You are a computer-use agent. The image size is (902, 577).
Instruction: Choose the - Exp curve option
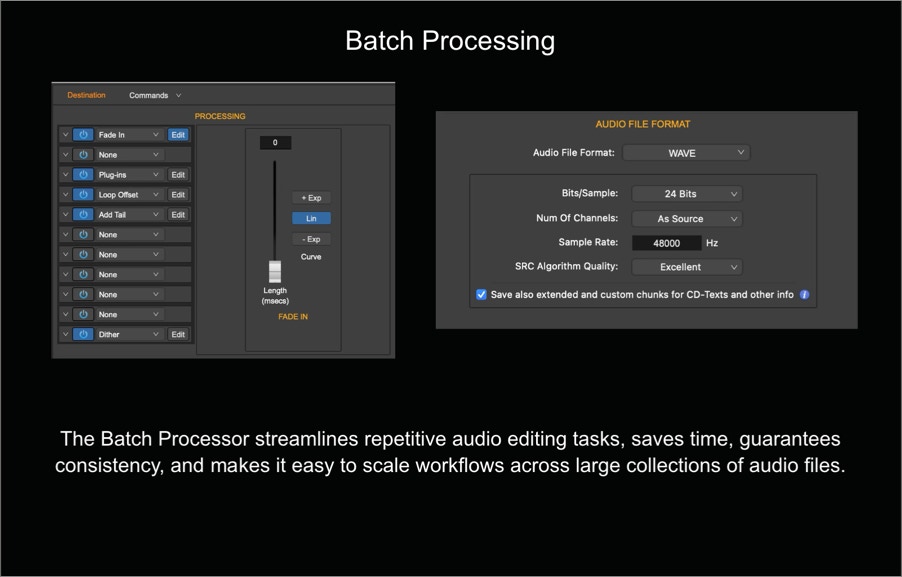pos(311,239)
